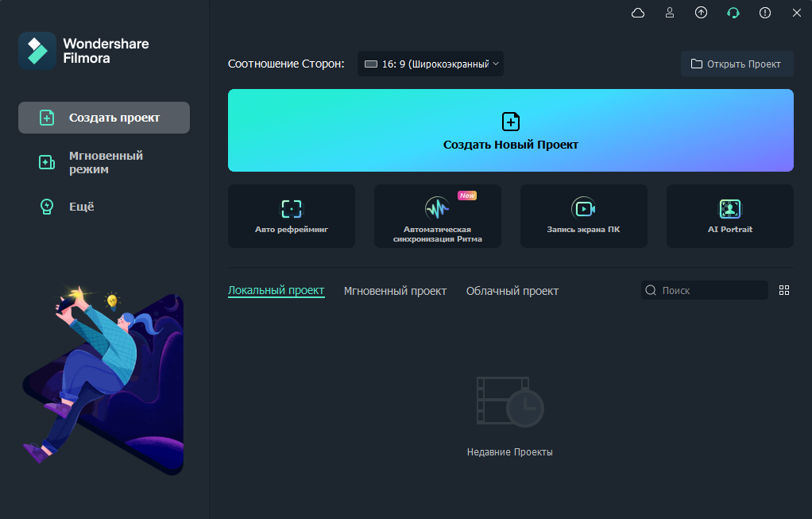Click the Недавние Проекты label
The image size is (812, 519).
[x=509, y=452]
